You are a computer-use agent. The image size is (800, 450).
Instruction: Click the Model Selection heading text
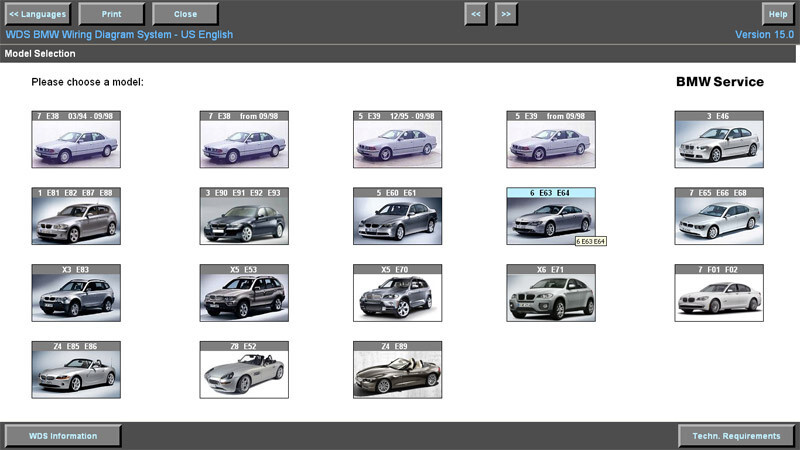(40, 54)
